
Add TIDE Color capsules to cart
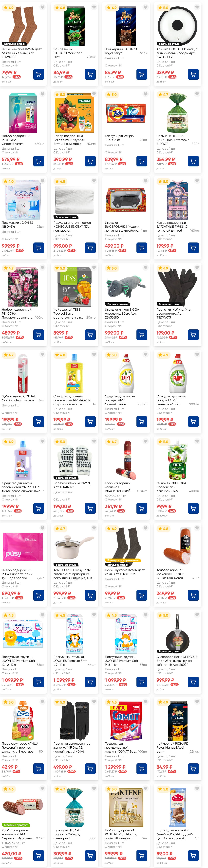tap(141, 161)
